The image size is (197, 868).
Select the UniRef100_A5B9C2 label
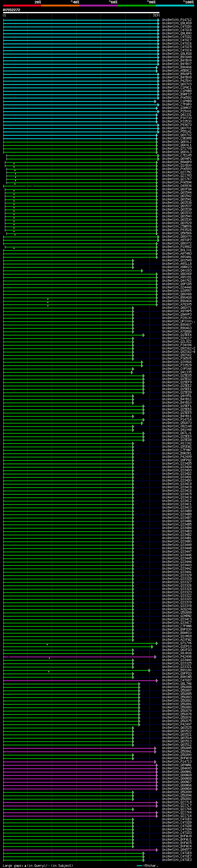177,71
